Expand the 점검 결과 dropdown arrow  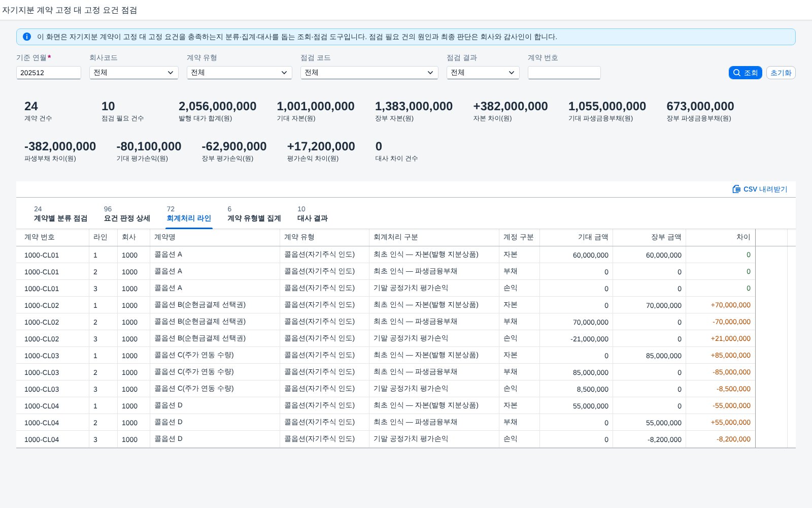[512, 73]
